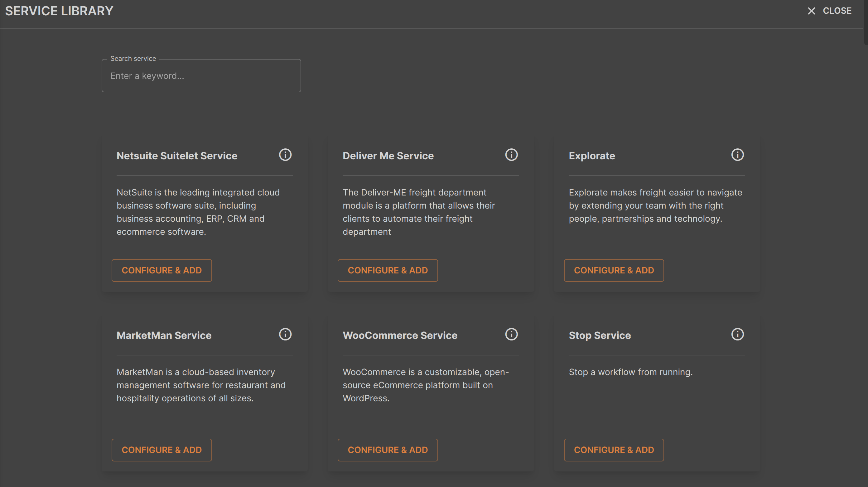The width and height of the screenshot is (868, 487).
Task: Click the Deliver-ME freight department description
Action: 419,212
